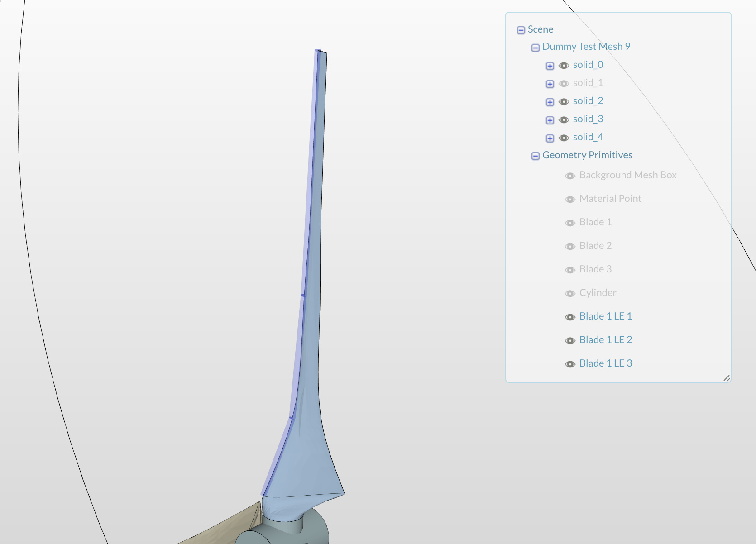Hide Blade 1 LE 3 via eye icon
The image size is (756, 544).
point(570,364)
